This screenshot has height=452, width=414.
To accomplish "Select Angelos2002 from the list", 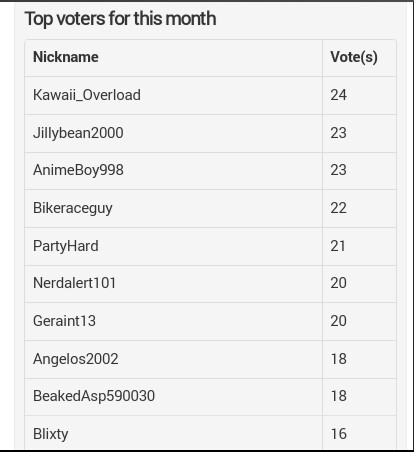I will point(76,359).
